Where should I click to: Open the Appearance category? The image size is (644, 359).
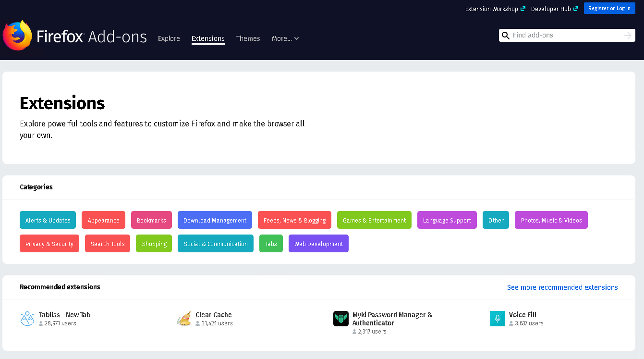point(103,220)
